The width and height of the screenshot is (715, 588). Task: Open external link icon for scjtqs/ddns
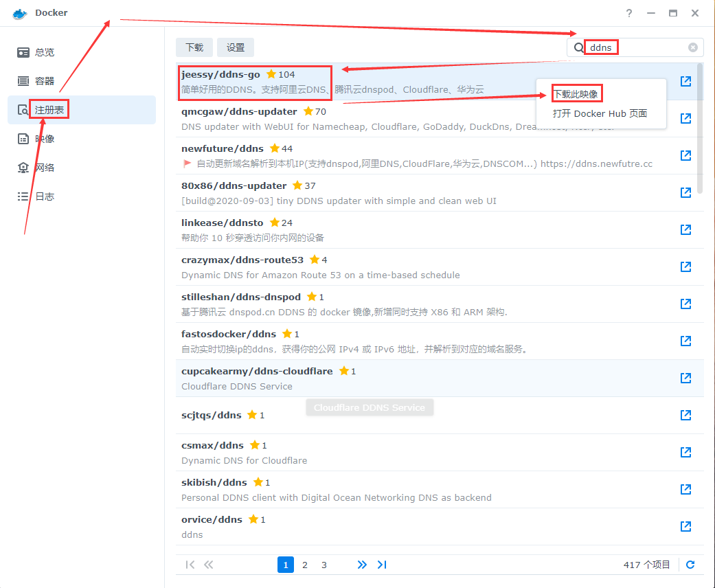(x=685, y=415)
